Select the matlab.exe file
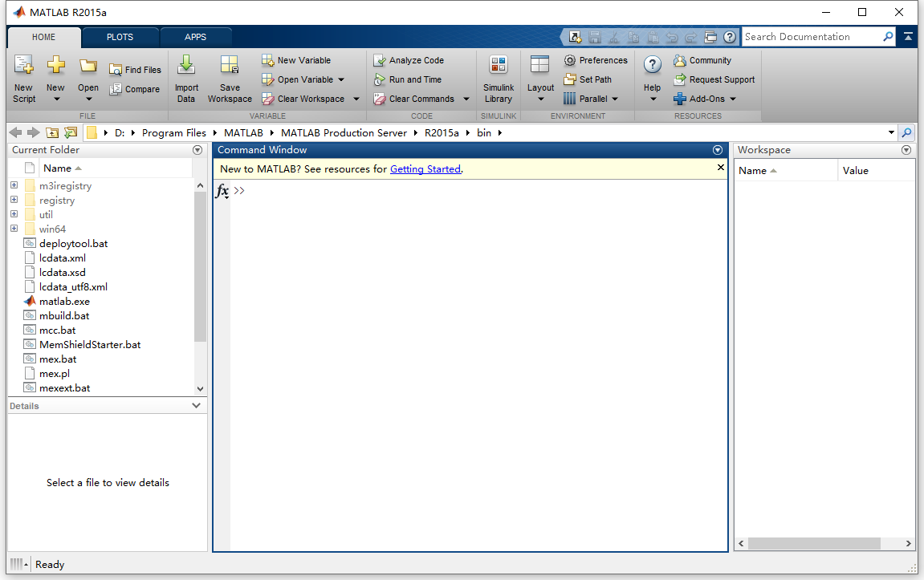 [x=64, y=302]
